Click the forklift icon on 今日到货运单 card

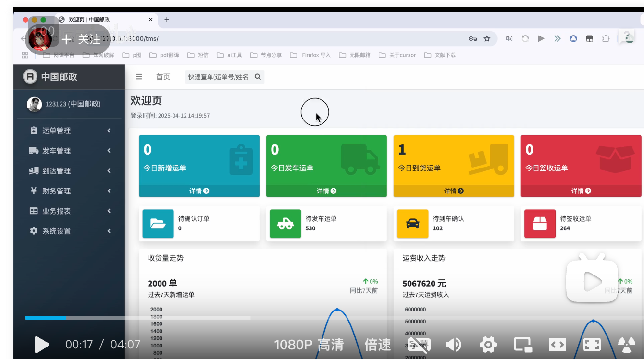pos(488,159)
